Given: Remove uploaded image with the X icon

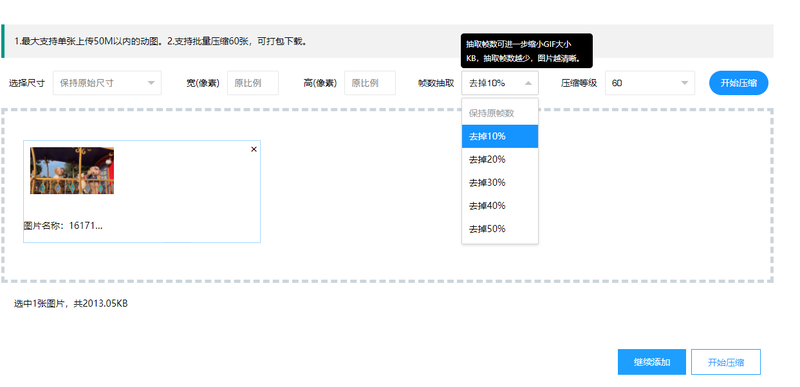Looking at the screenshot, I should (x=254, y=149).
